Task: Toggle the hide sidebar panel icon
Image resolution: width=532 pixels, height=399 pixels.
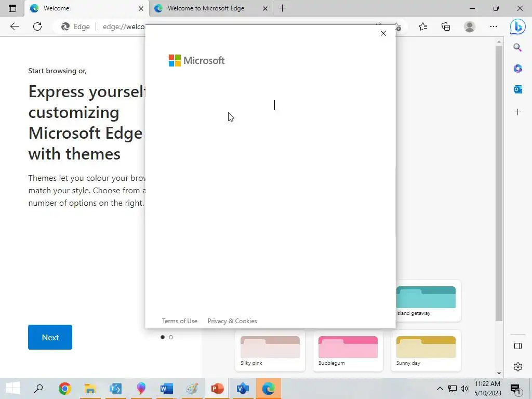Action: 517,346
